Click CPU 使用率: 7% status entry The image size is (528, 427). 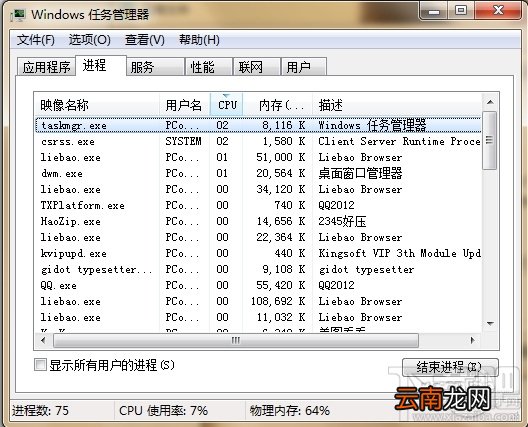tap(163, 410)
